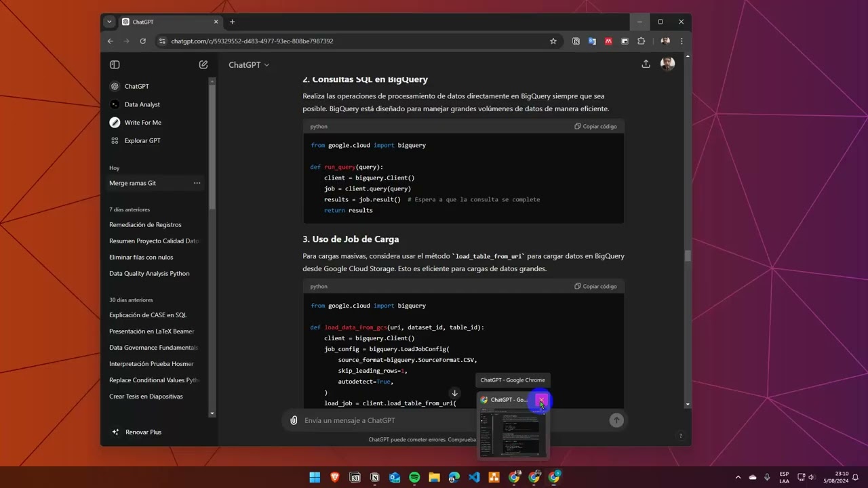View site information for chatgpt.com
This screenshot has width=868, height=488.
point(161,41)
